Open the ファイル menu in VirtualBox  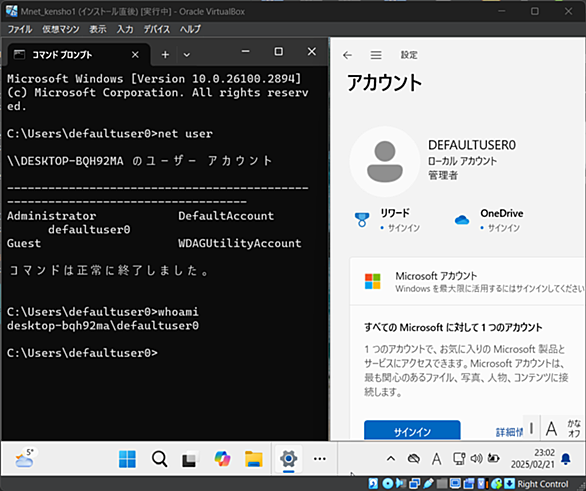[20, 29]
